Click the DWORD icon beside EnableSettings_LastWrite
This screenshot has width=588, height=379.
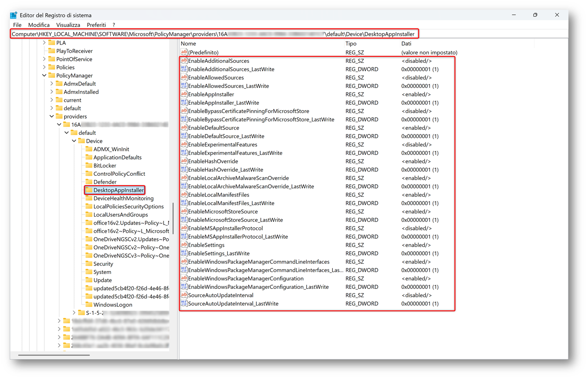184,253
